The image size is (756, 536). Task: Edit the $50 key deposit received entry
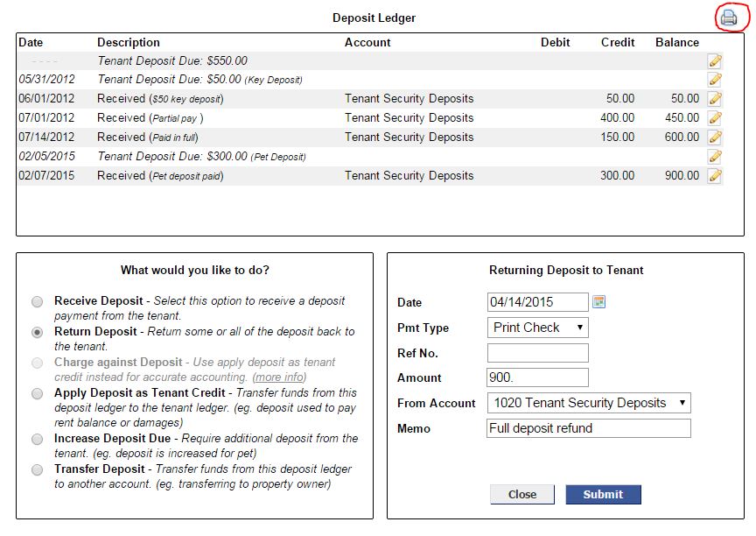point(715,98)
